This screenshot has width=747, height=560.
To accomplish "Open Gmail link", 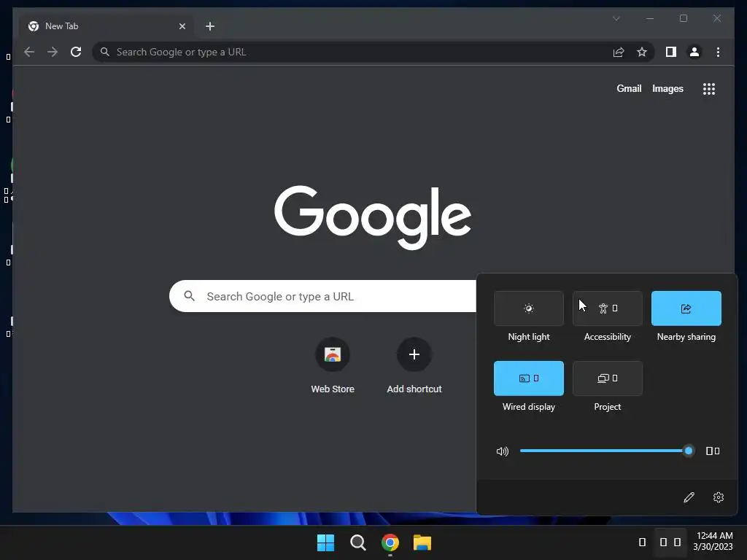I will 629,88.
